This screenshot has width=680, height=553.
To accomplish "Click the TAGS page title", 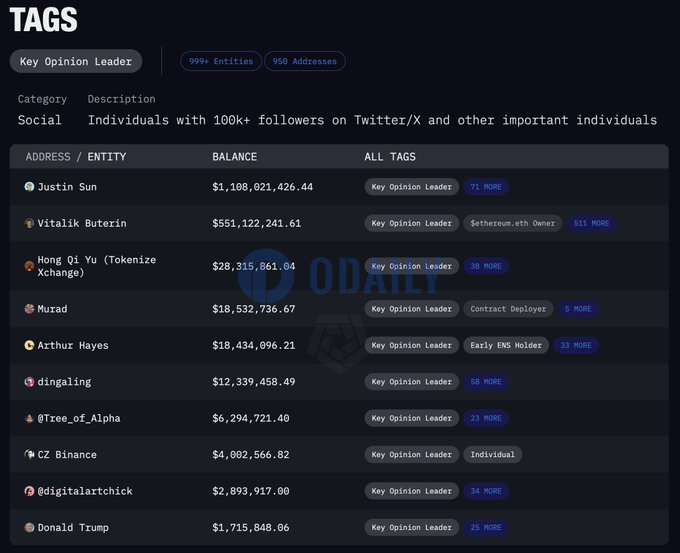I will (x=43, y=20).
